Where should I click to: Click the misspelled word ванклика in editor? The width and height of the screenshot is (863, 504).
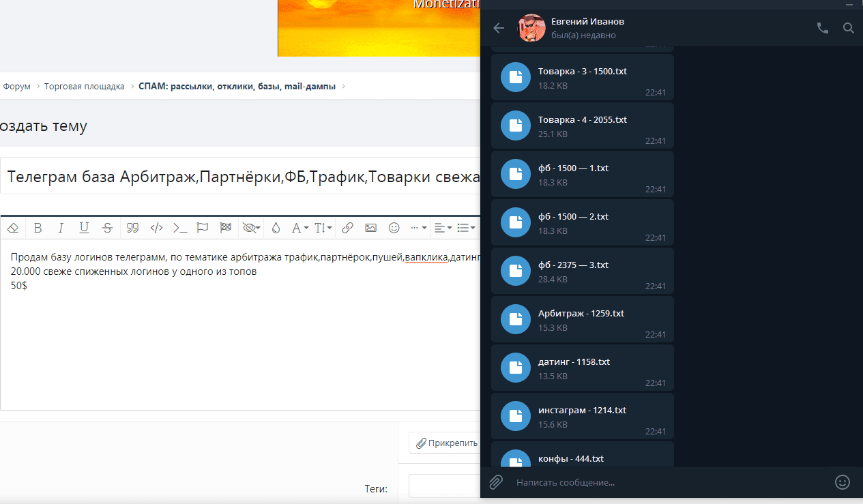(426, 257)
